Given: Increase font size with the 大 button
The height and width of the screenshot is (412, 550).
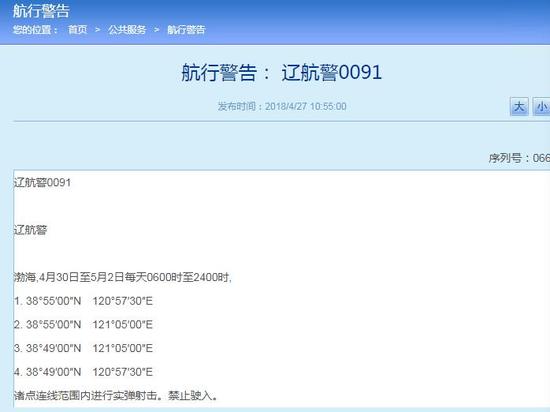Looking at the screenshot, I should pos(519,106).
